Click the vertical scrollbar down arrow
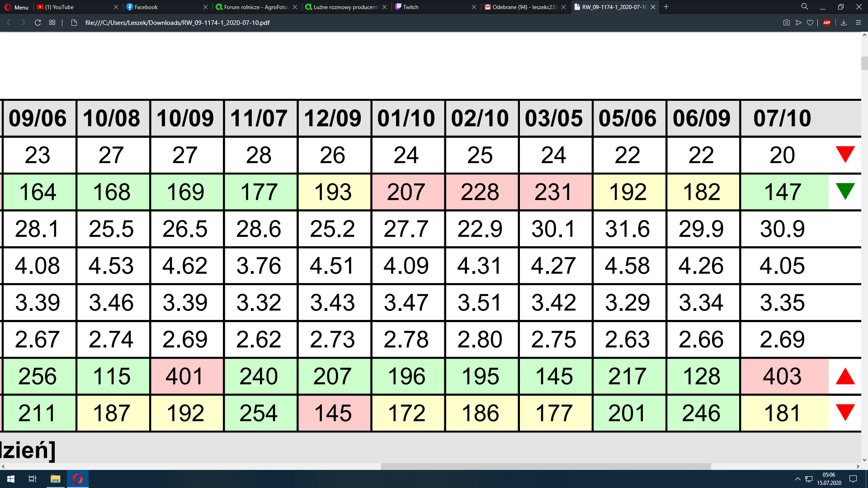This screenshot has height=488, width=868. (x=864, y=460)
